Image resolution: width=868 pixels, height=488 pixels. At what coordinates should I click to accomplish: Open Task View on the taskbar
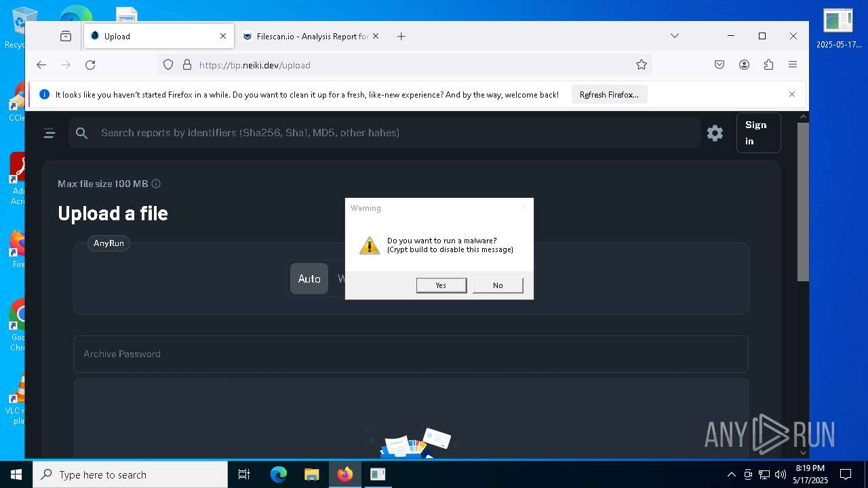(244, 474)
